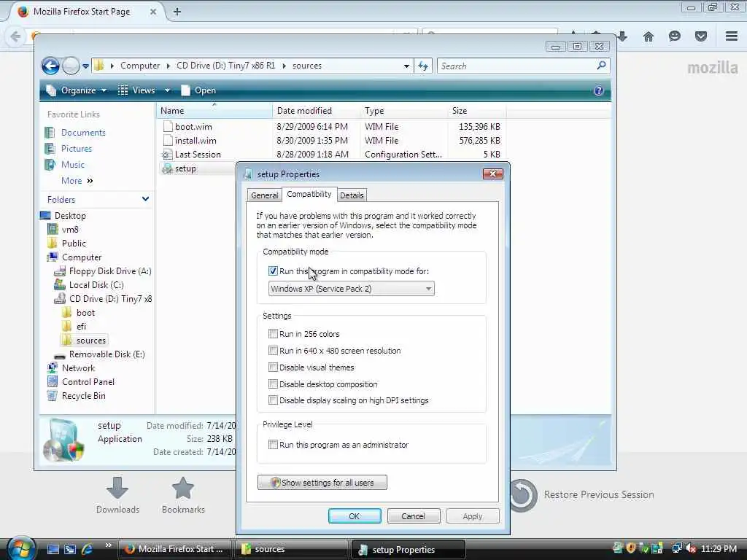Select the Last Session config file
The image size is (747, 560).
tap(198, 155)
